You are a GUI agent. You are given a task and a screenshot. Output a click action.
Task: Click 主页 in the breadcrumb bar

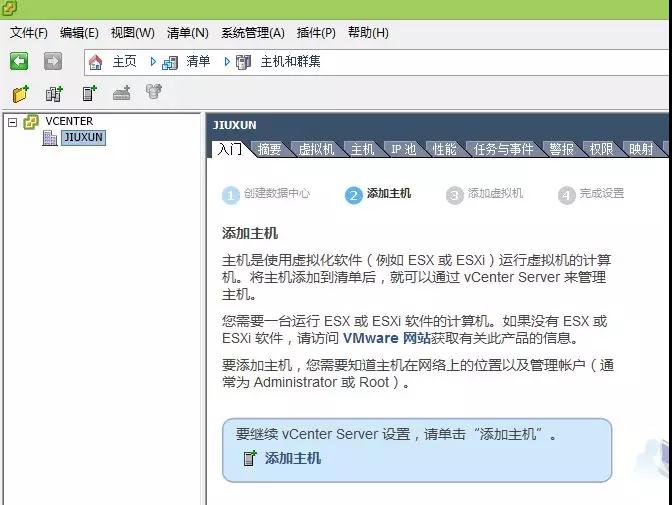[x=124, y=62]
